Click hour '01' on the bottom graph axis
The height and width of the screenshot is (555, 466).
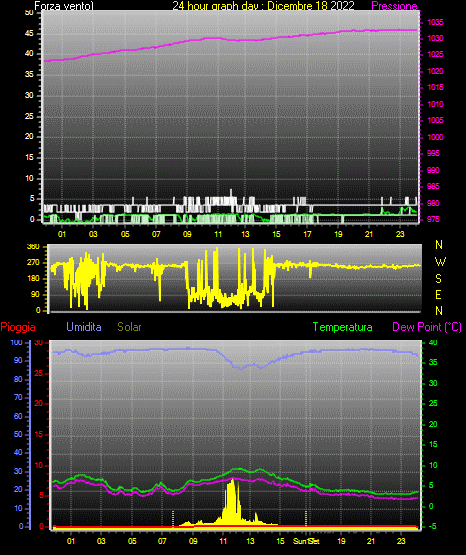click(71, 541)
